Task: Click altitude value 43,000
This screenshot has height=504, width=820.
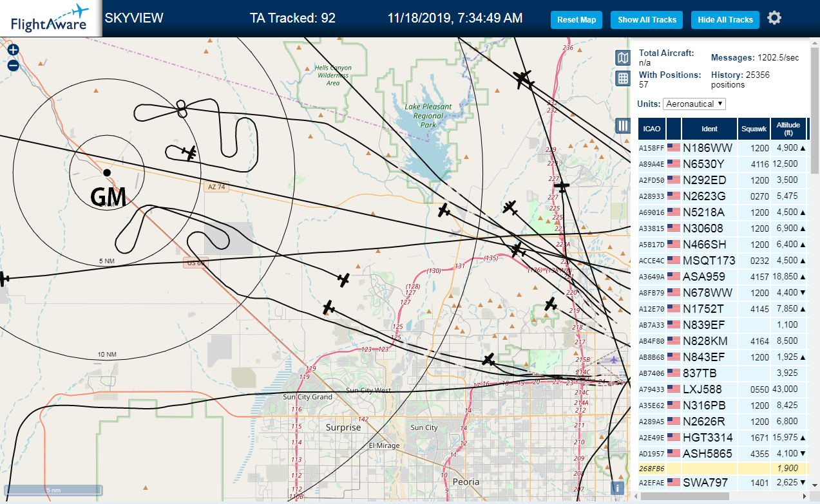Action: (785, 389)
